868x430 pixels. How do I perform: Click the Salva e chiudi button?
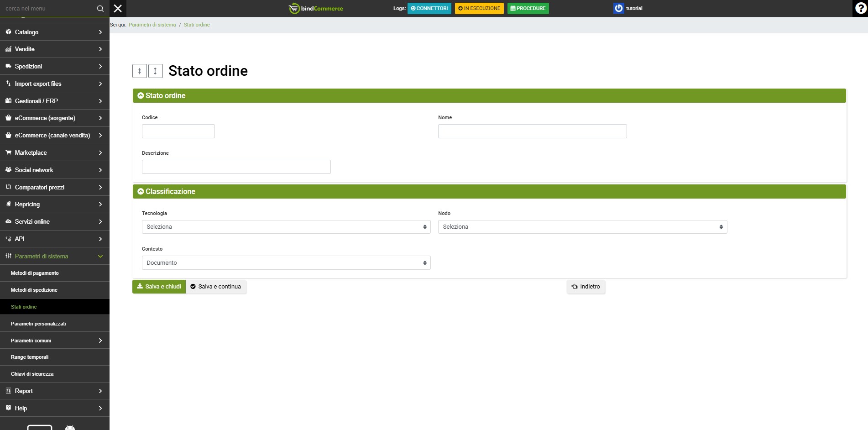pyautogui.click(x=159, y=287)
